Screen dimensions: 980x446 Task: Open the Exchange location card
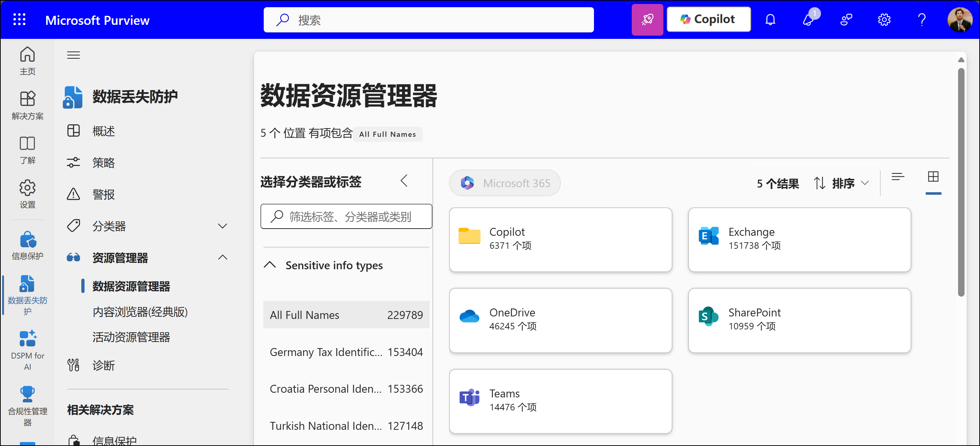799,239
